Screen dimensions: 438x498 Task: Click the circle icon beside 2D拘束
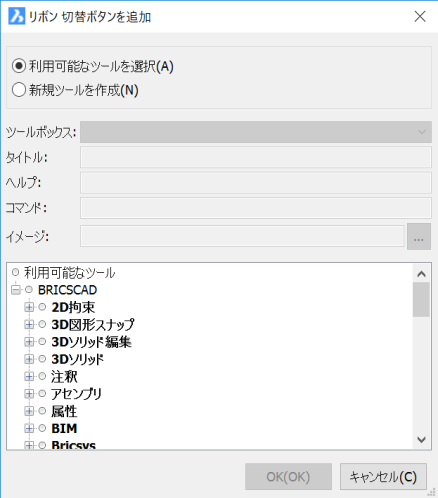point(42,307)
